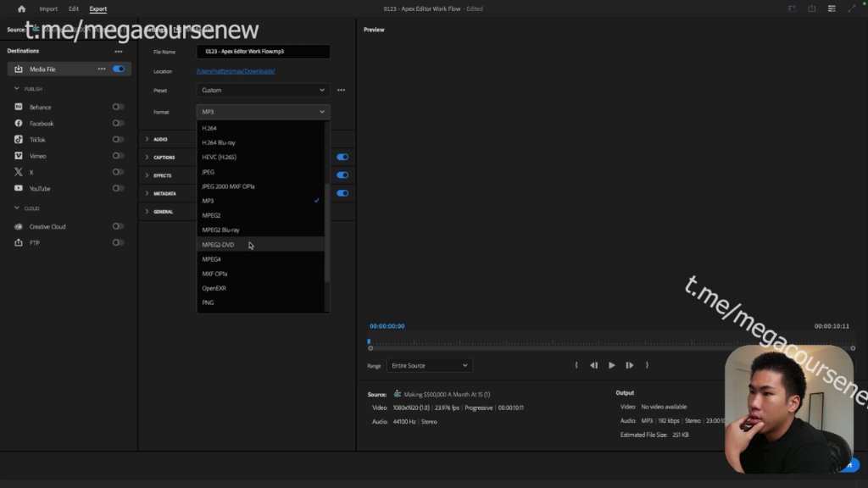Expand the Metadata settings section
The image size is (868, 488).
click(147, 194)
